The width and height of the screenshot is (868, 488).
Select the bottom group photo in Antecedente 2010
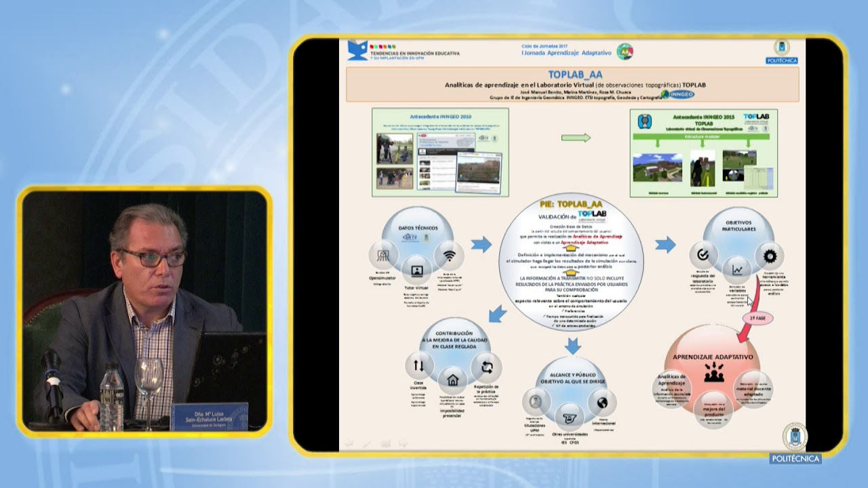pyautogui.click(x=395, y=178)
